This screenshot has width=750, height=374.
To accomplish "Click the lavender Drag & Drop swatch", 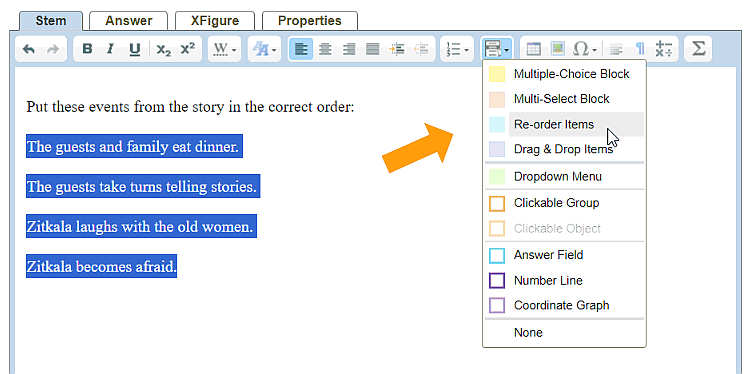I will [x=497, y=149].
